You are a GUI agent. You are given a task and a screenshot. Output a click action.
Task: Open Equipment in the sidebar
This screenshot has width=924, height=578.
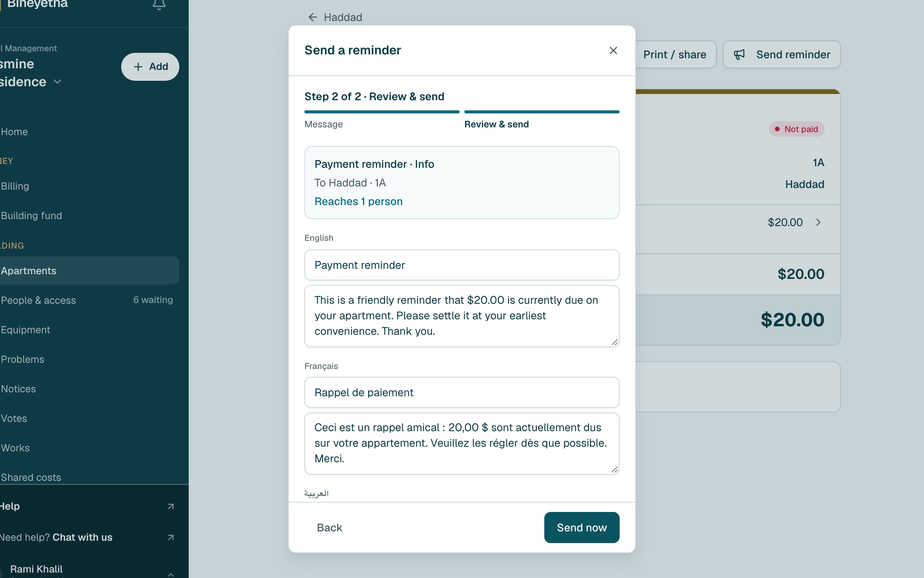click(90, 330)
